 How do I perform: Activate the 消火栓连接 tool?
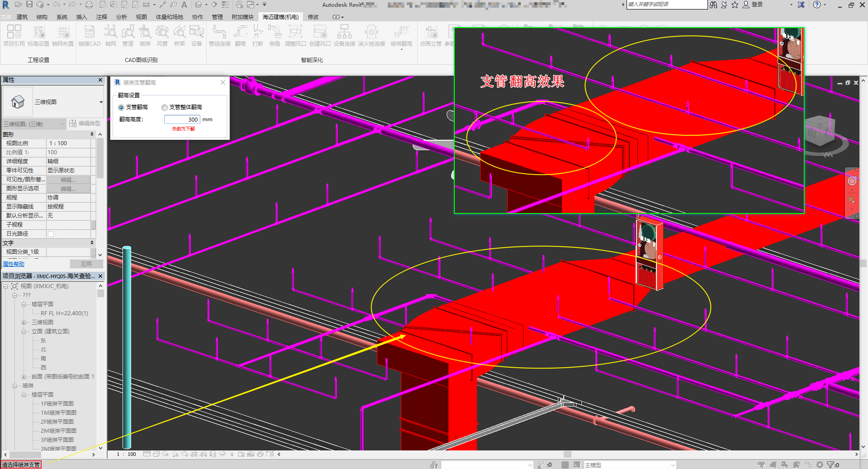pyautogui.click(x=372, y=35)
